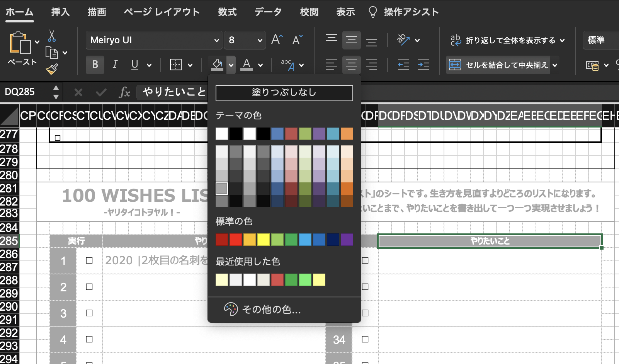
Task: Click the cell borders icon
Action: click(176, 65)
